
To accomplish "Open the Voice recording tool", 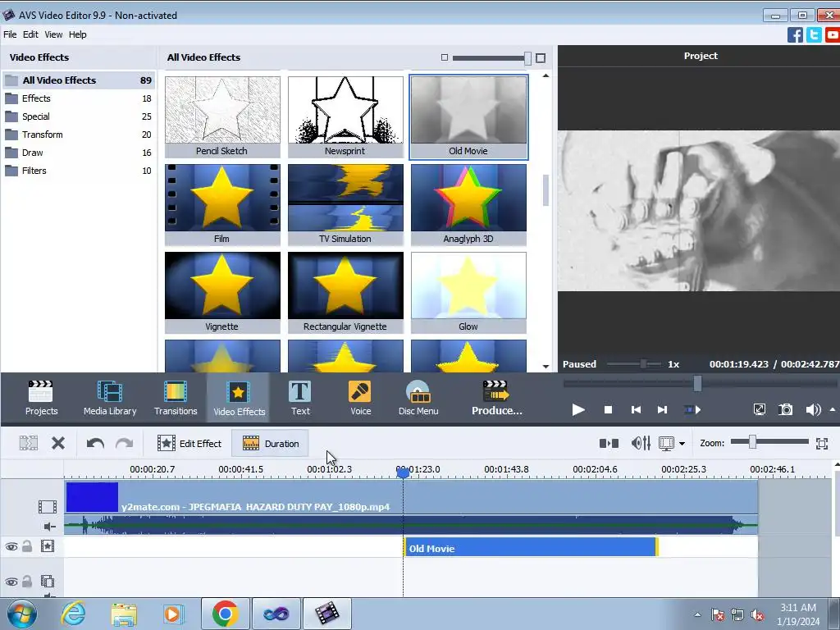I will (x=360, y=398).
